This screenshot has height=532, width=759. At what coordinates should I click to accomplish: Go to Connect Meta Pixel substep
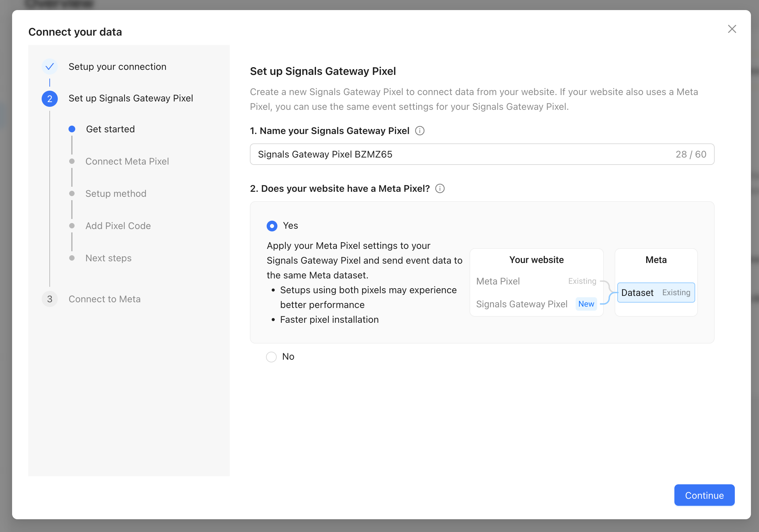pyautogui.click(x=127, y=161)
